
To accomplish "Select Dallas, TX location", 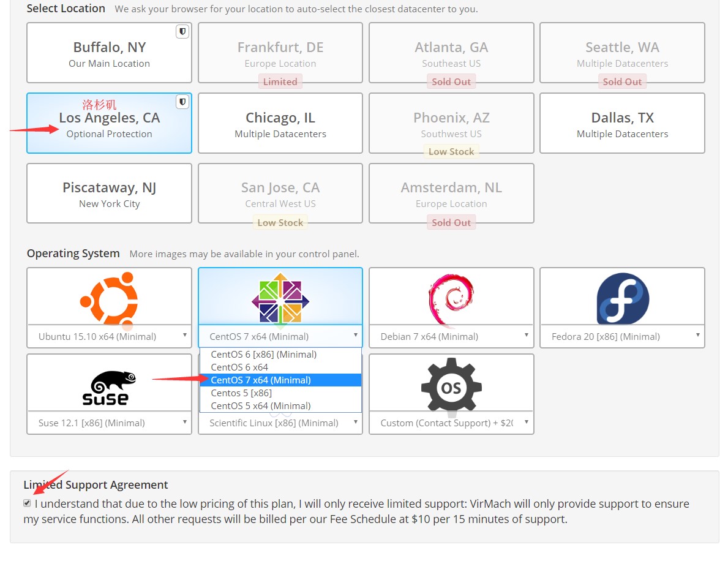I will point(622,123).
